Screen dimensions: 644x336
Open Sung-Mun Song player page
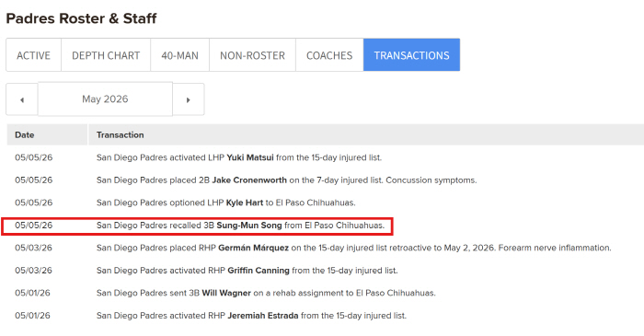249,226
